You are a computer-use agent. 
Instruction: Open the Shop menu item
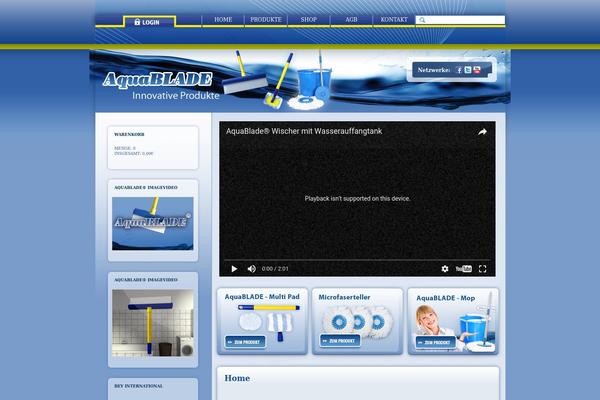pyautogui.click(x=308, y=20)
